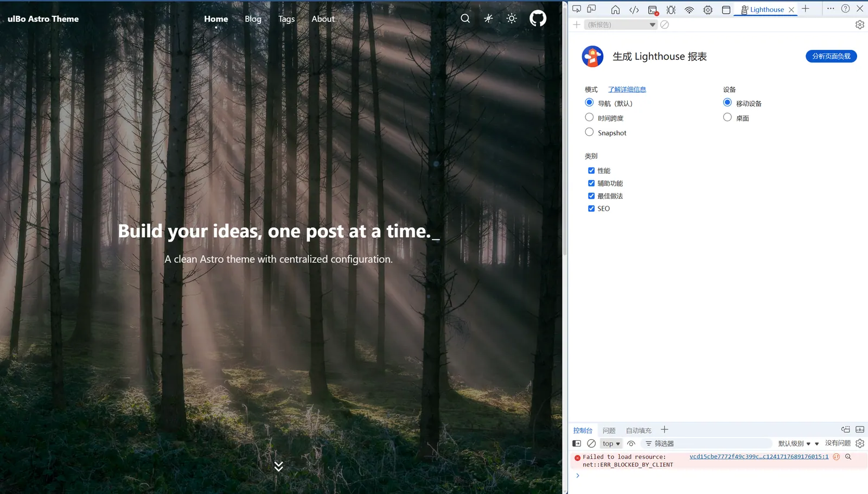Open the GitHub icon link in header
868x494 pixels.
(538, 18)
